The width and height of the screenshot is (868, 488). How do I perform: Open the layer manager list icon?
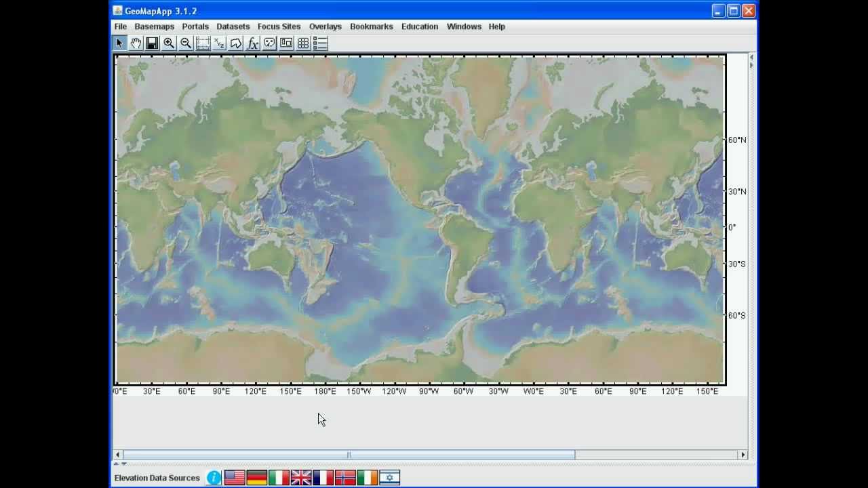pyautogui.click(x=320, y=43)
